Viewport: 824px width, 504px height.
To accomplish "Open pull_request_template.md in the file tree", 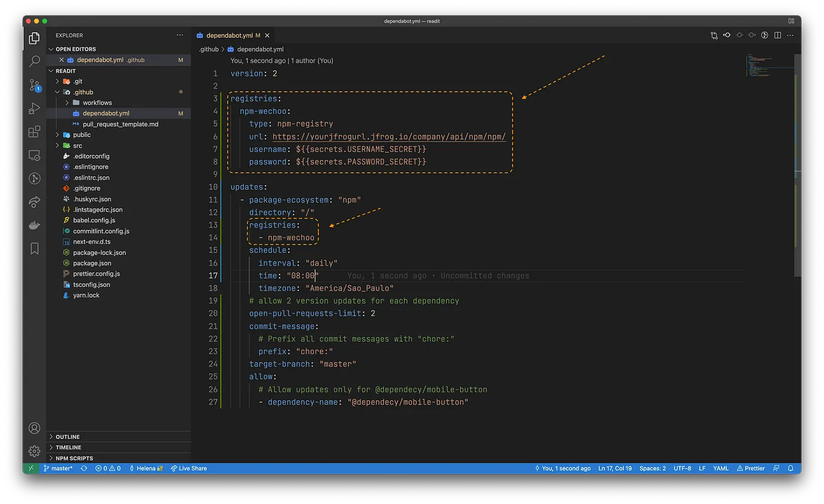I will [121, 124].
